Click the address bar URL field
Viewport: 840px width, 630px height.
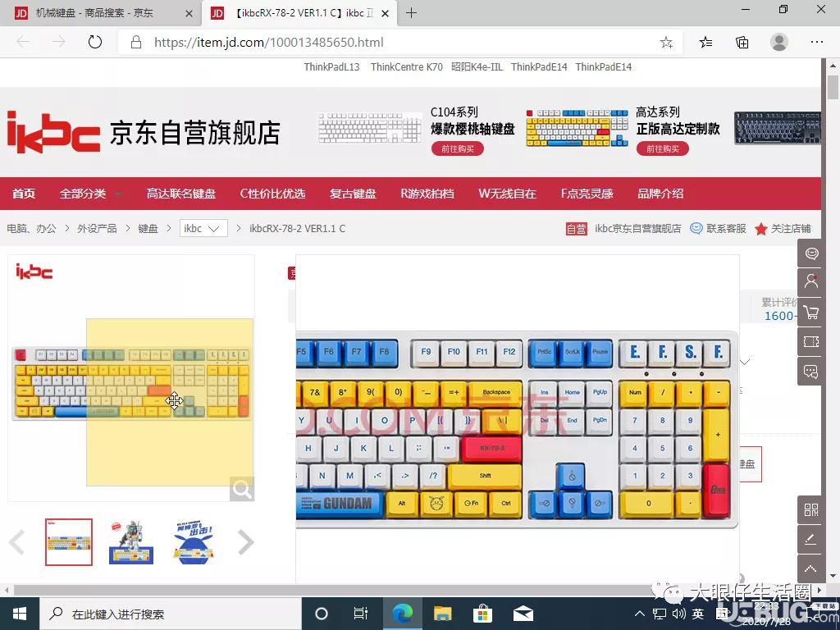399,43
